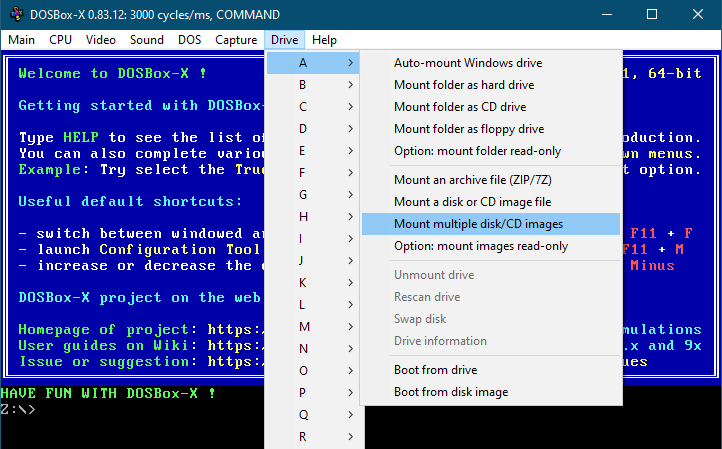Expand drive D submenu

click(313, 129)
